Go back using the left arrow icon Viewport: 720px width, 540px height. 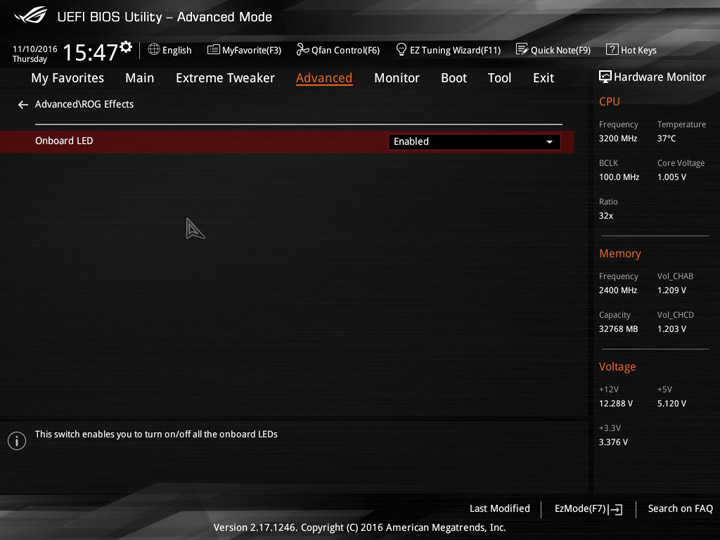click(23, 105)
